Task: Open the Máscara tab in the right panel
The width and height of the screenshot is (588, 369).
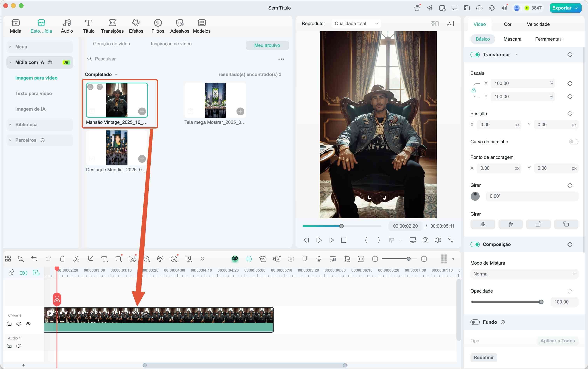Action: tap(512, 39)
